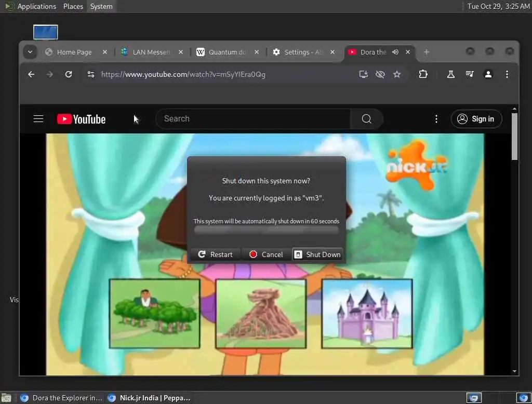Click the YouTube search magnifier button

point(366,119)
